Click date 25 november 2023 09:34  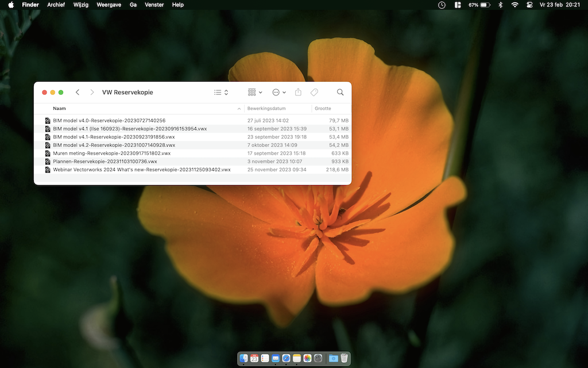click(x=277, y=170)
